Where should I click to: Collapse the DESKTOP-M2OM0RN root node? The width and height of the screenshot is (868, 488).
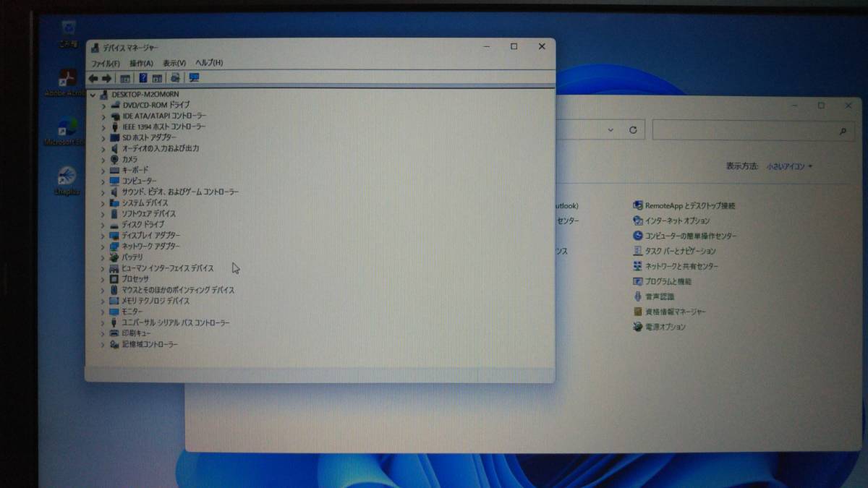point(93,94)
